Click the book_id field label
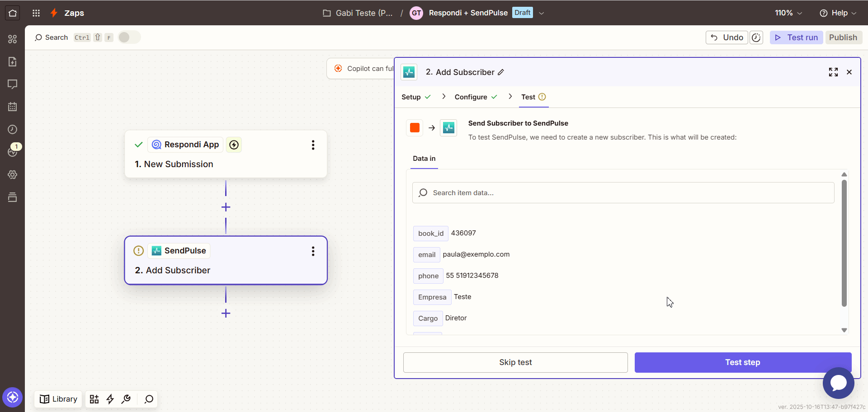Screen dimensions: 868x412 tap(431, 234)
